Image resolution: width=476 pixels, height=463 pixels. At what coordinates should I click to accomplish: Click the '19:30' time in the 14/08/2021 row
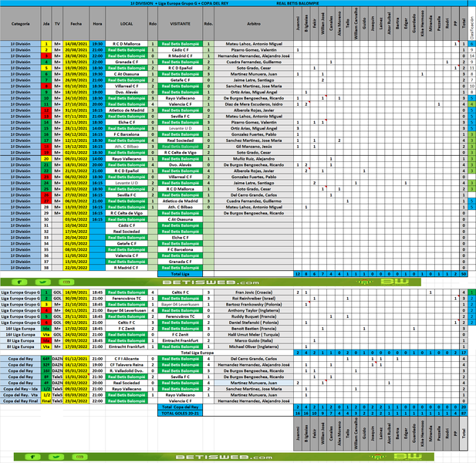point(97,44)
